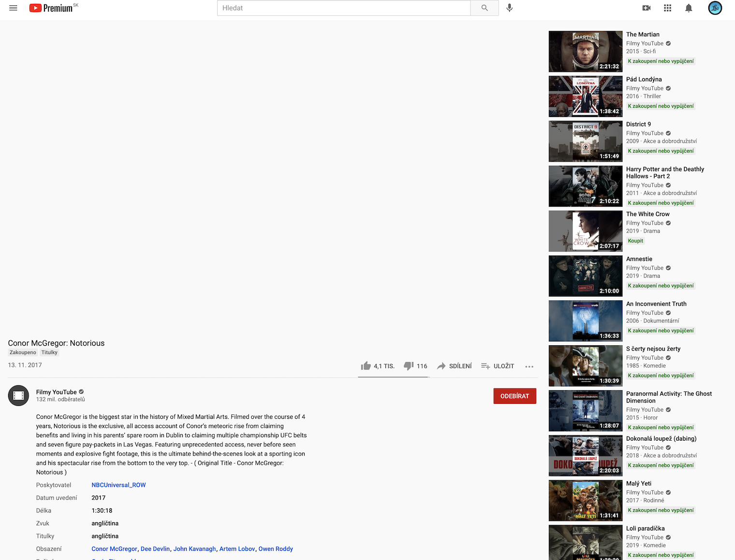735x560 pixels.
Task: Open the YouTube apps grid
Action: point(668,8)
